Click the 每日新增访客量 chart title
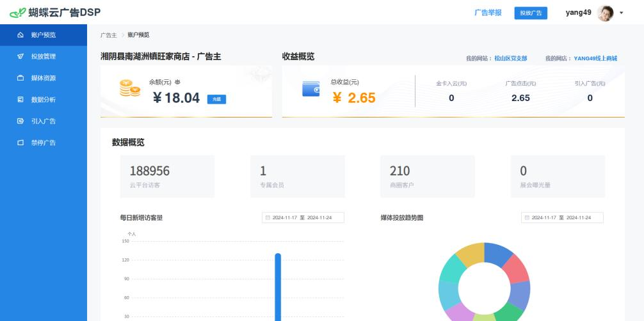 [x=141, y=217]
